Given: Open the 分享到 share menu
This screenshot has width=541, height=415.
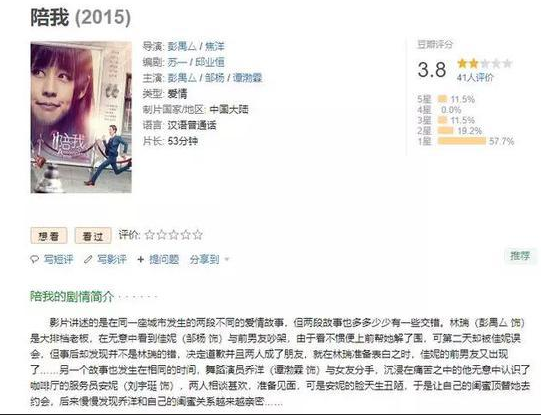Looking at the screenshot, I should click(205, 259).
